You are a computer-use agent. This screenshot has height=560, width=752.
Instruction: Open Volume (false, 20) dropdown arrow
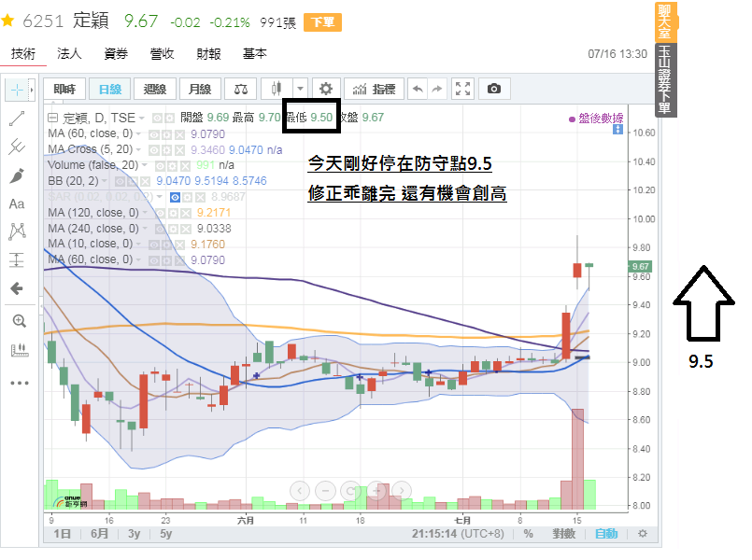[x=145, y=166]
